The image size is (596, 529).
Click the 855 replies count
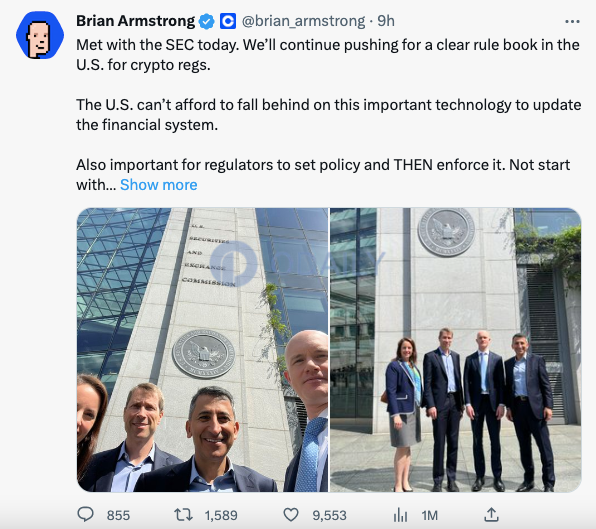tap(118, 516)
